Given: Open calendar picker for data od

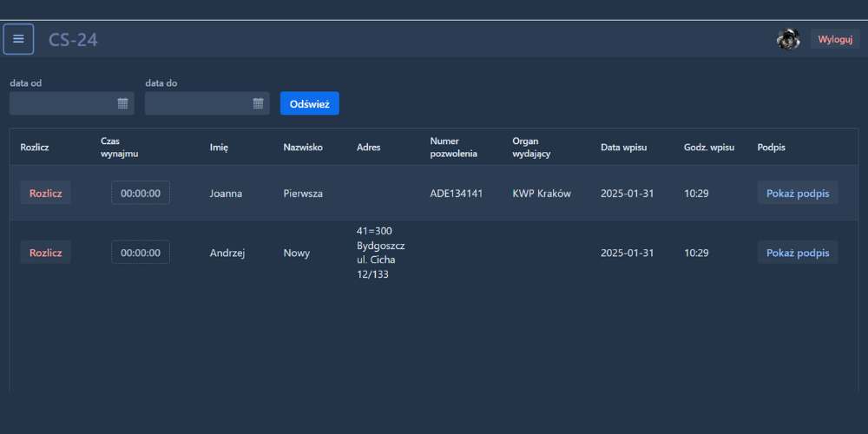Looking at the screenshot, I should tap(122, 103).
